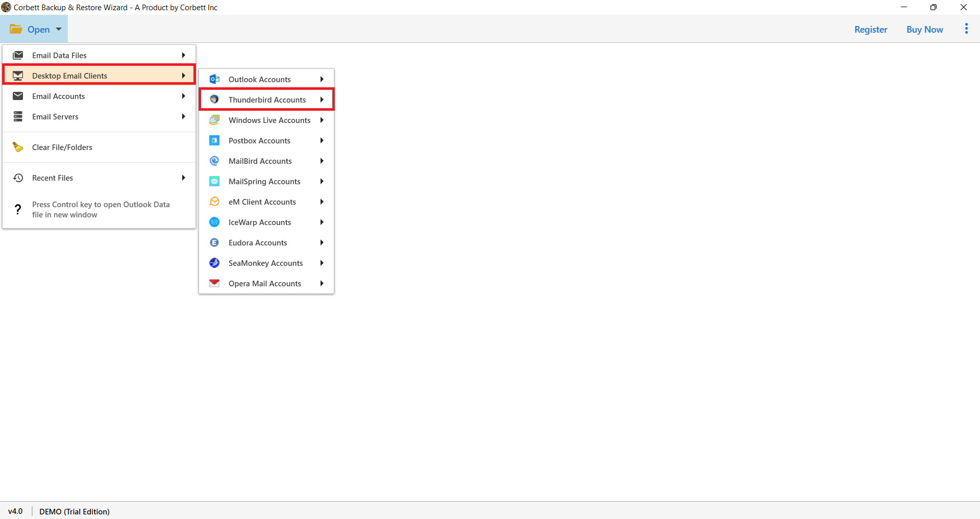Expand the Desktop Email Clients submenu arrow
Viewport: 980px width, 519px height.
point(183,76)
